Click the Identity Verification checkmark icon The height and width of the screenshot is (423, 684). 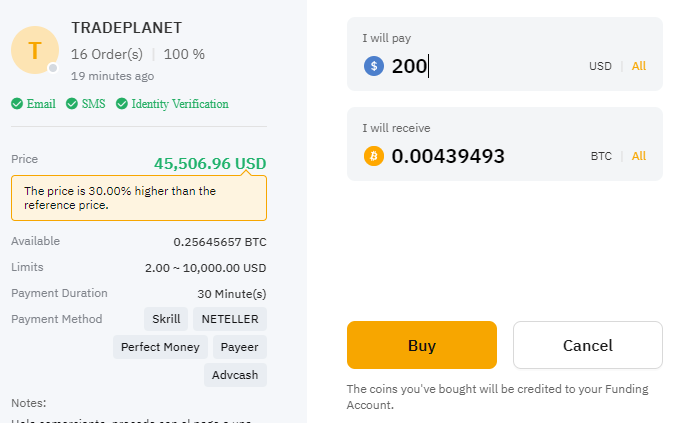click(122, 104)
